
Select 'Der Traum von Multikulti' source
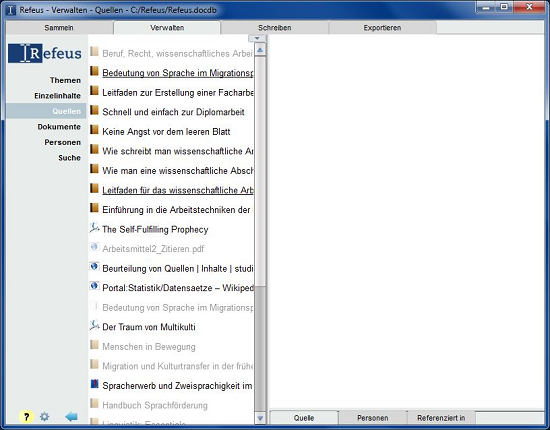click(x=149, y=327)
